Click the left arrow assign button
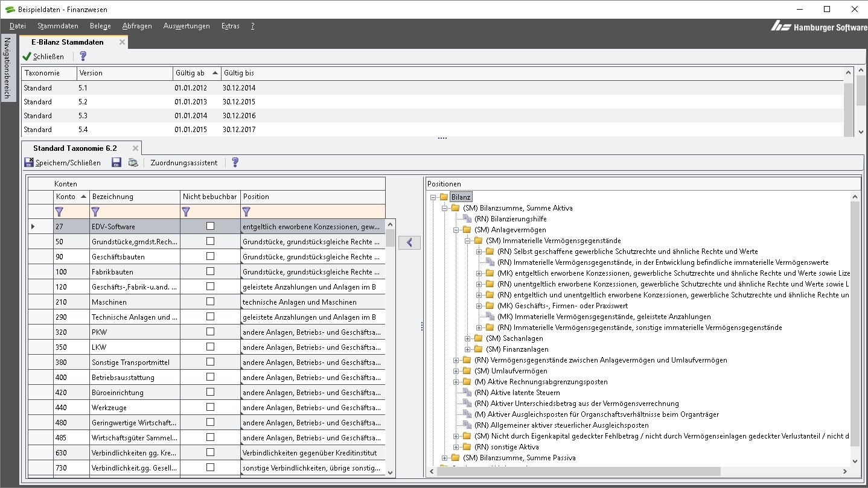Screen dimensions: 868x488 point(410,242)
